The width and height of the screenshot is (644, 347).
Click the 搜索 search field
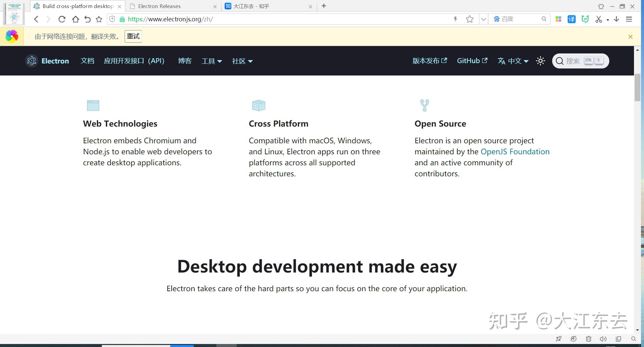[581, 61]
